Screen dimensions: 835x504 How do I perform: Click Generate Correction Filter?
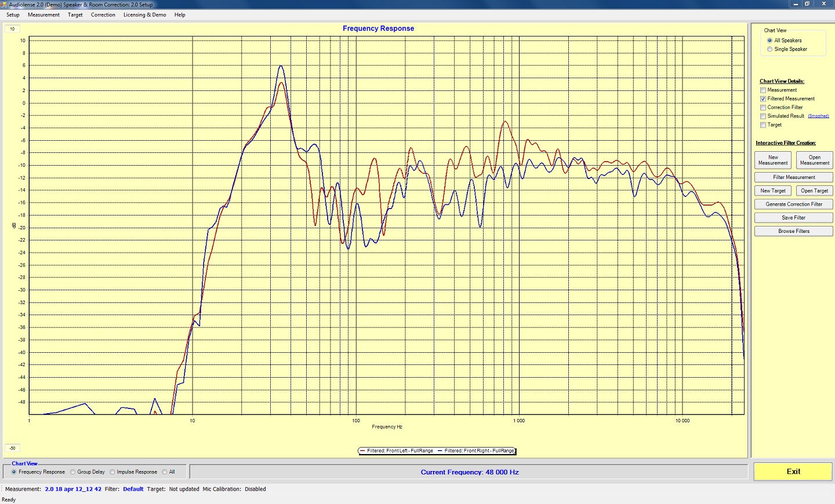[794, 204]
